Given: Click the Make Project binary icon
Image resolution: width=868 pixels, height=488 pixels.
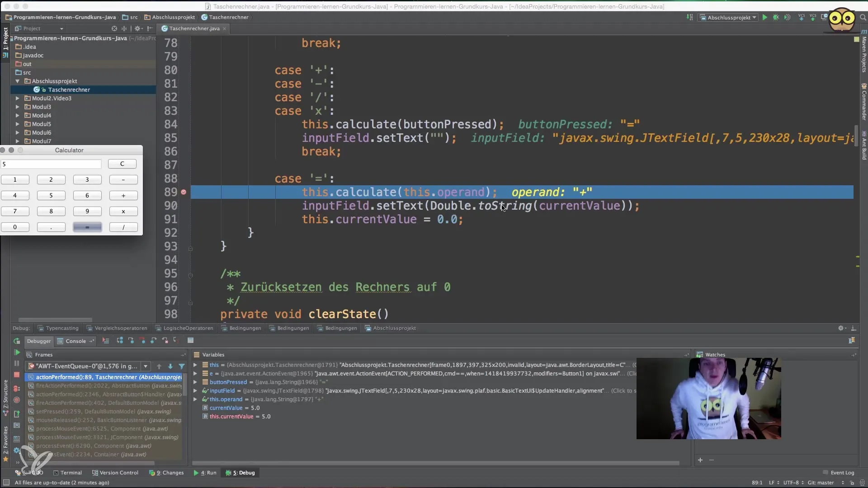Looking at the screenshot, I should 689,18.
